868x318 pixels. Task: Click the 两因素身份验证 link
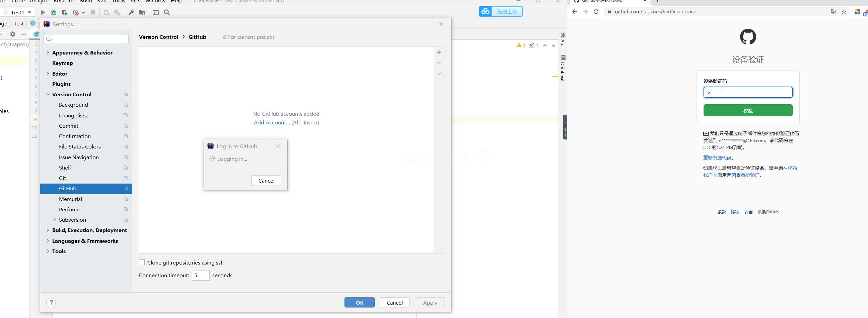point(743,175)
